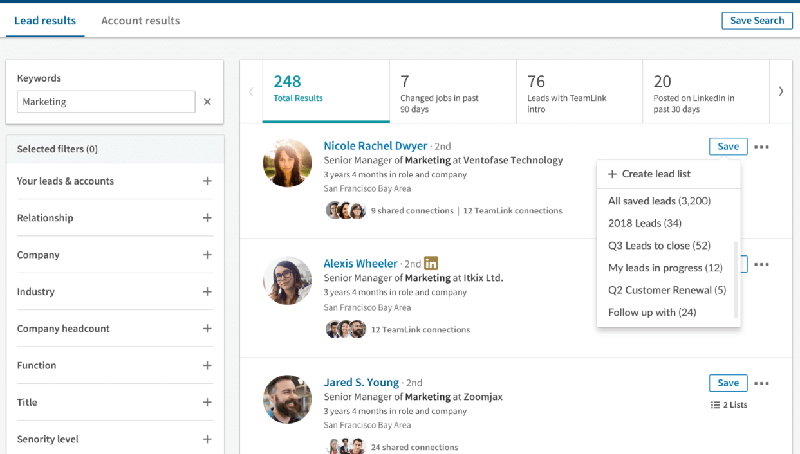Image resolution: width=800 pixels, height=454 pixels.
Task: Click the scrollbar in the save list dropdown
Action: [736, 280]
